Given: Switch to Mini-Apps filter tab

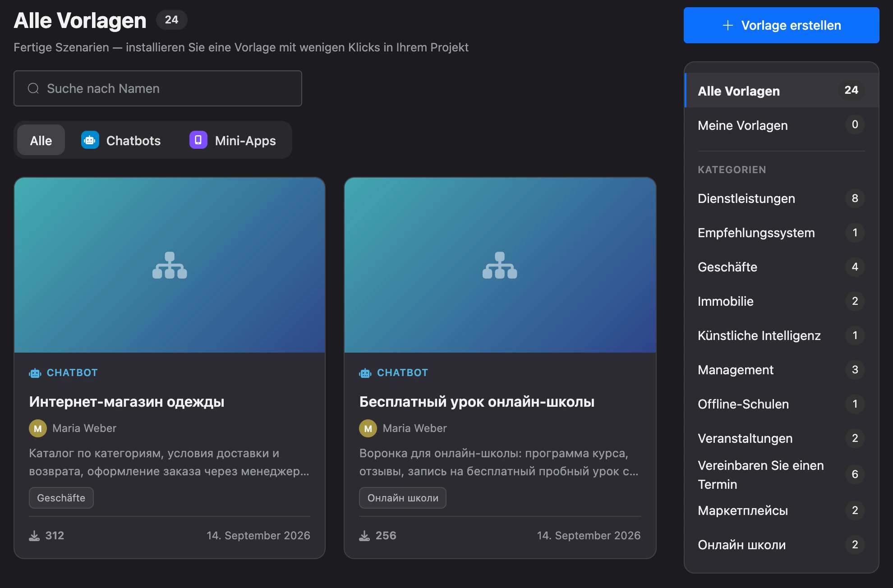Looking at the screenshot, I should 233,140.
